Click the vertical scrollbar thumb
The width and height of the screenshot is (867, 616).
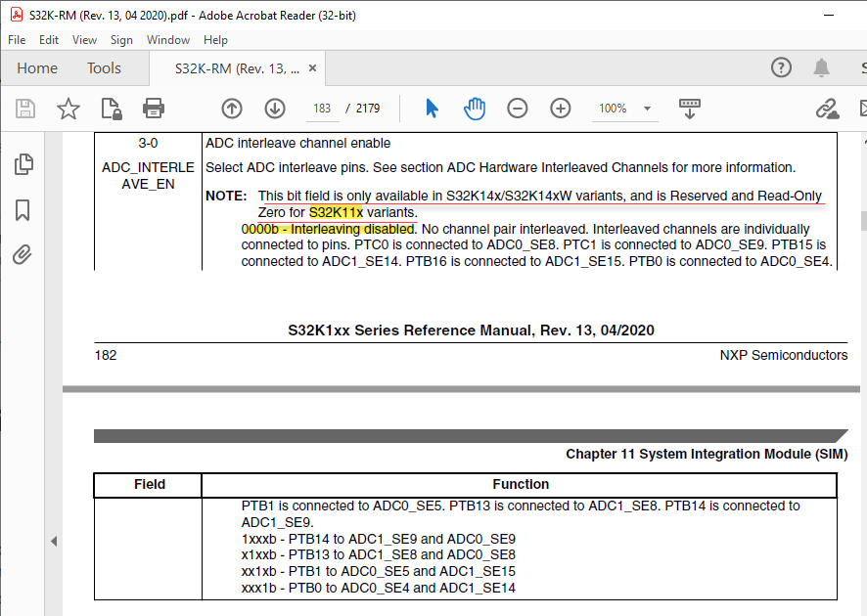[x=864, y=221]
